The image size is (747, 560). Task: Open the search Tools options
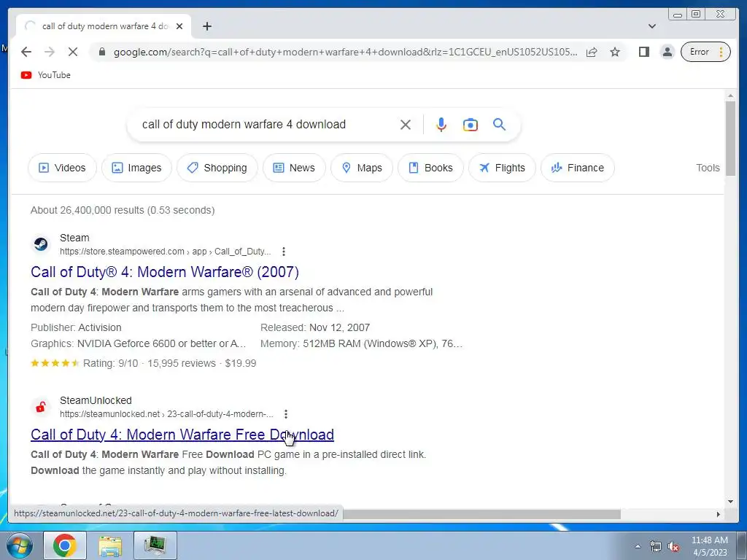[x=708, y=168]
